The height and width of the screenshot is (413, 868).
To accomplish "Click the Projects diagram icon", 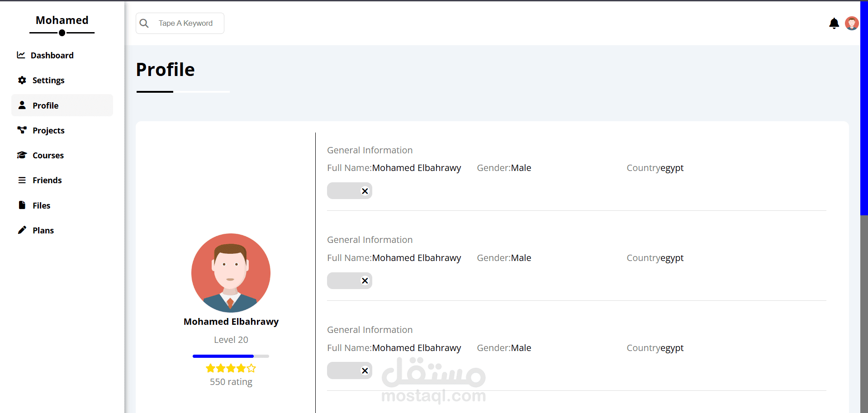I will click(22, 130).
